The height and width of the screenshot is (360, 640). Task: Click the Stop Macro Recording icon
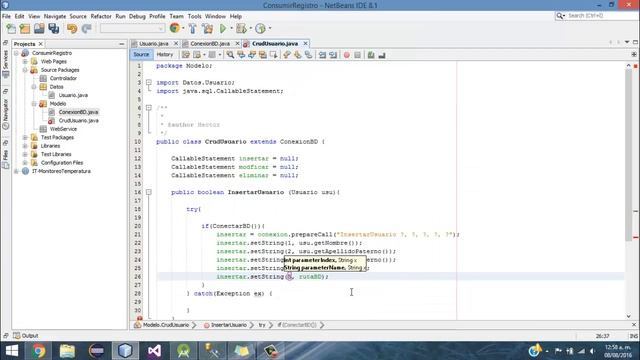coord(358,55)
